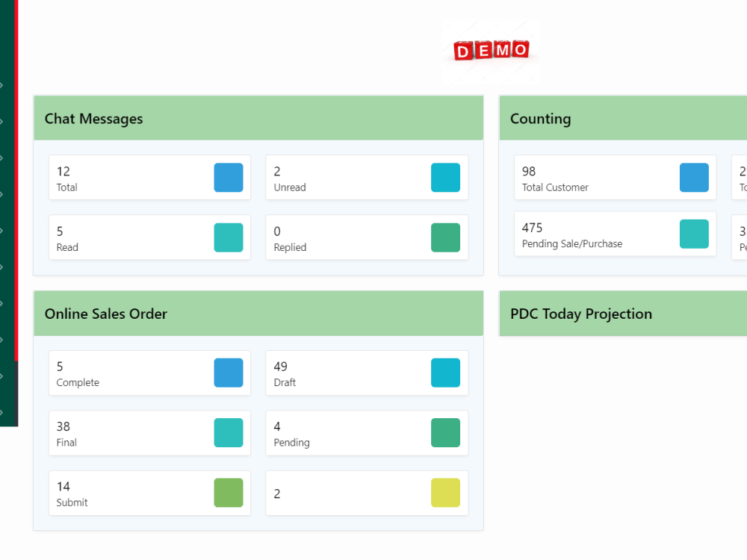The height and width of the screenshot is (560, 747).
Task: Open the Online Sales Order section
Action: coord(105,314)
